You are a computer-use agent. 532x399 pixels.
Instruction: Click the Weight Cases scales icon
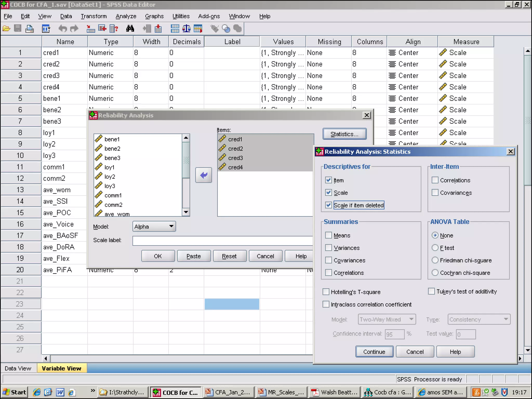[186, 29]
